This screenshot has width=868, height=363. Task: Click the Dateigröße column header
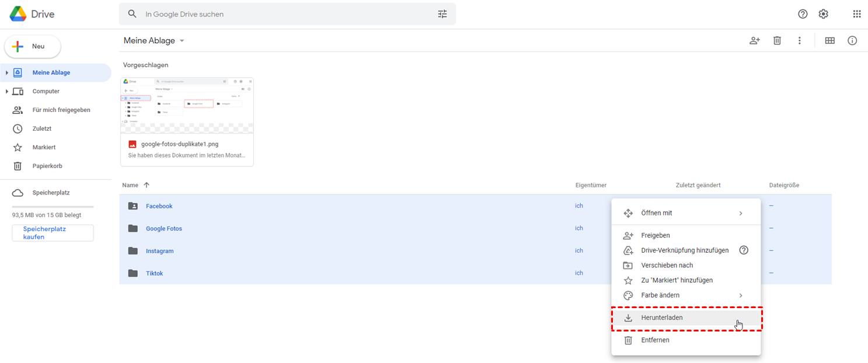click(784, 185)
